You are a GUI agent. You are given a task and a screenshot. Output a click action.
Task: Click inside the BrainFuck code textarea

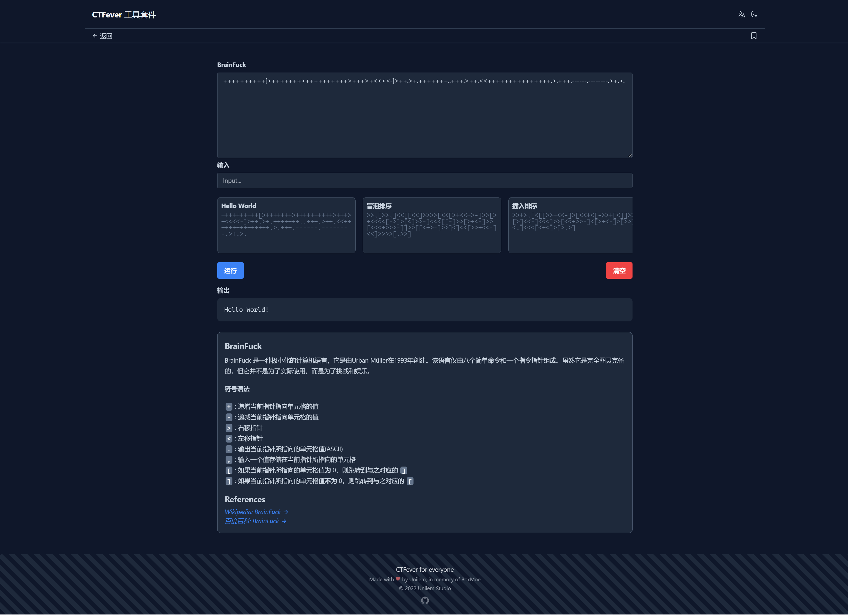pyautogui.click(x=424, y=120)
